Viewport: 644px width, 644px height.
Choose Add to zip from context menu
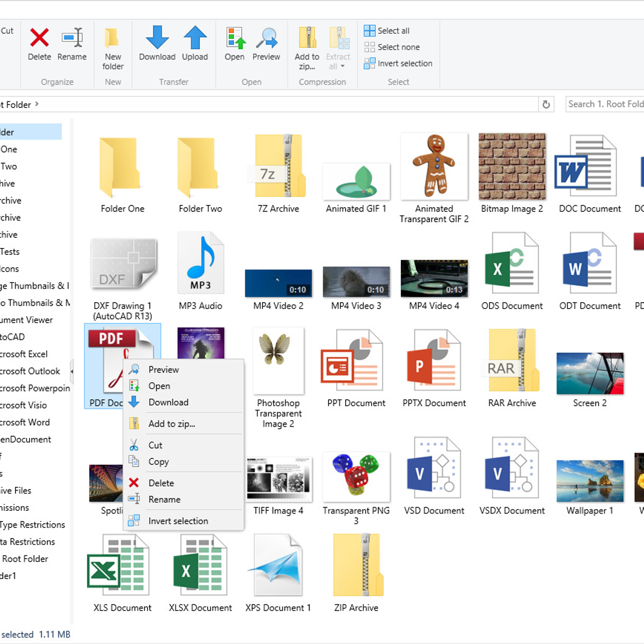184,424
